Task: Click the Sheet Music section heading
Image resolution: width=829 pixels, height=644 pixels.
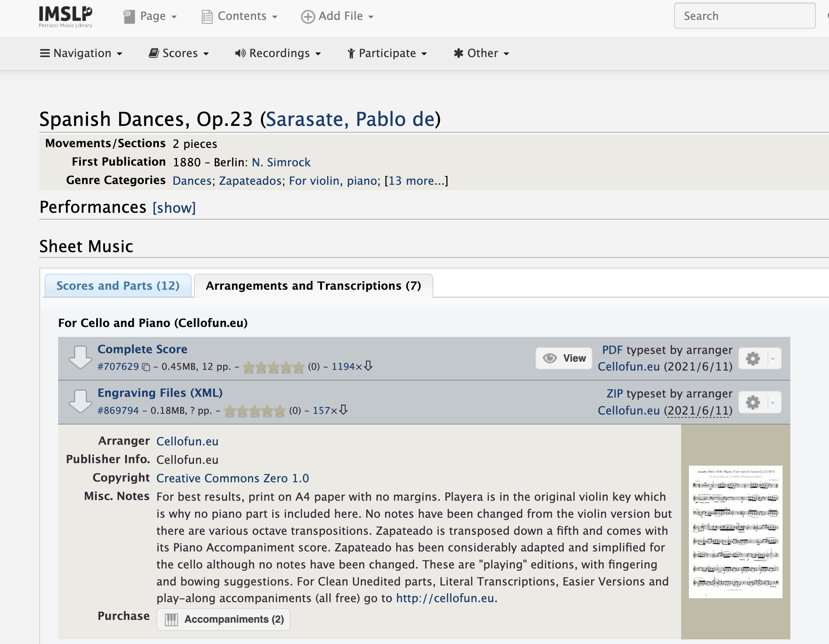Action: [x=87, y=246]
